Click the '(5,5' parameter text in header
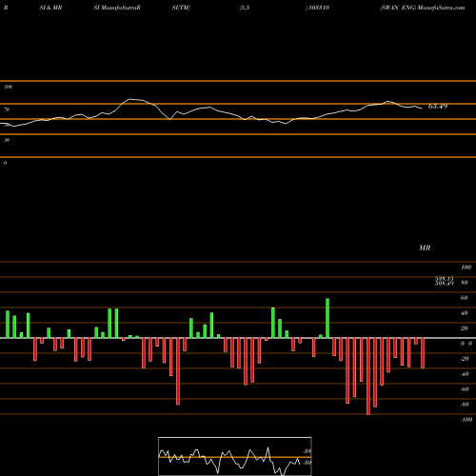Viewport: 476px width, 476px height. 245,8
